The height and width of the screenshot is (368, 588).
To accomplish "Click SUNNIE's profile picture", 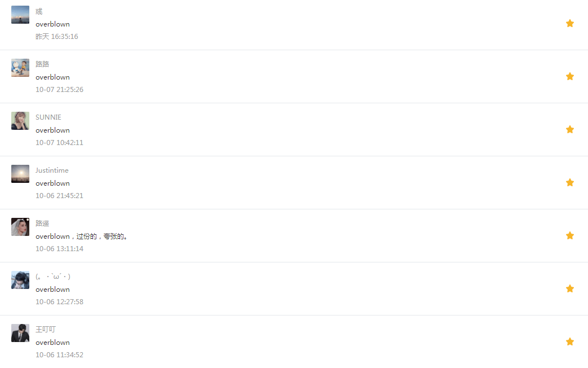I will pos(20,121).
